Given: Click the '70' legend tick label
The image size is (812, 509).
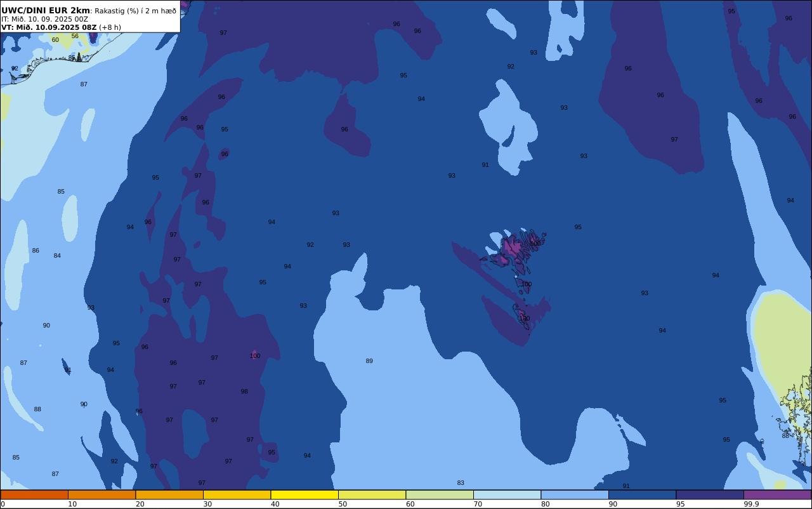Looking at the screenshot, I should click(x=478, y=504).
